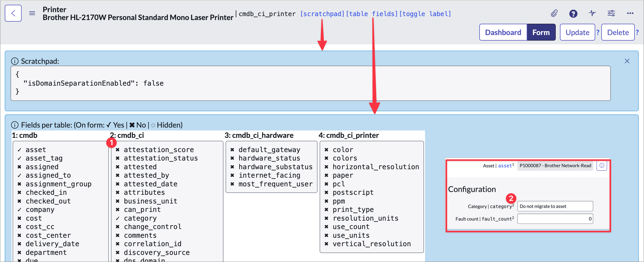This screenshot has width=644, height=262.
Task: Click the Update button
Action: coord(577,32)
